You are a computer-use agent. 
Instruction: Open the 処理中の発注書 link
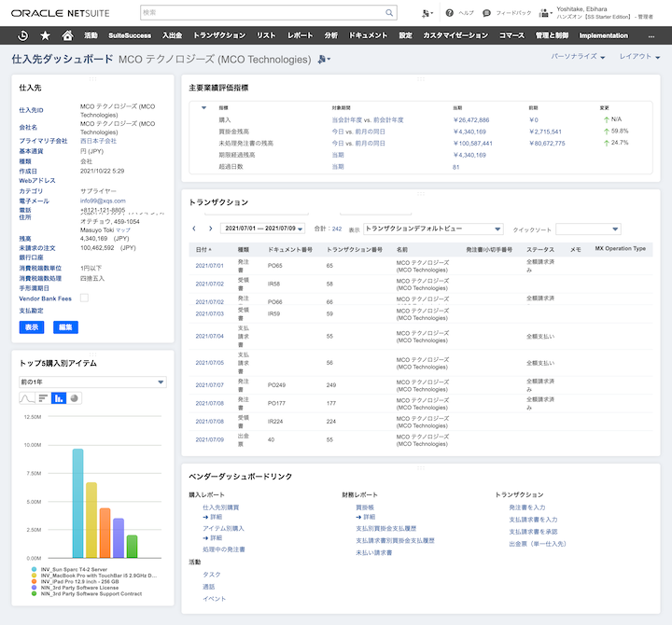coord(224,549)
